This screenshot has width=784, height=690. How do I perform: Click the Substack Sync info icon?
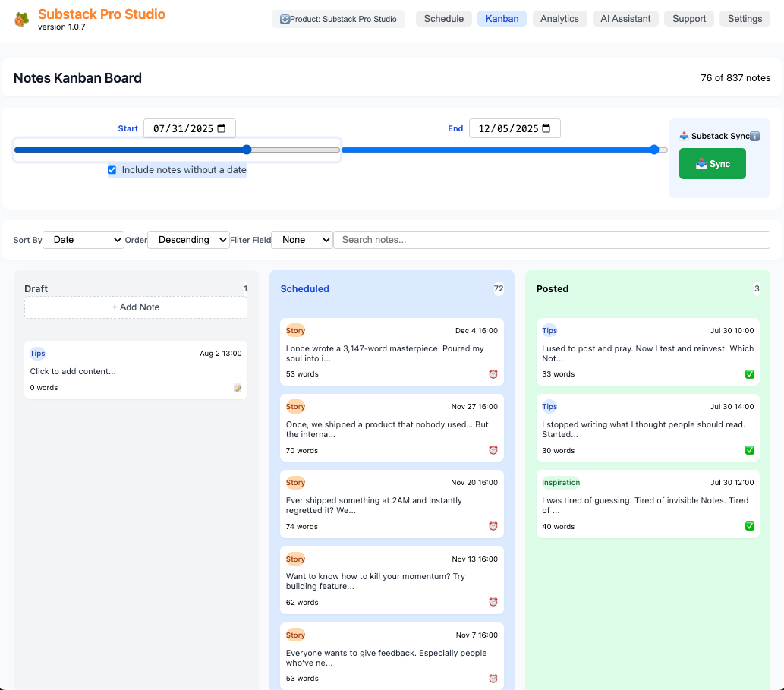[x=755, y=136]
